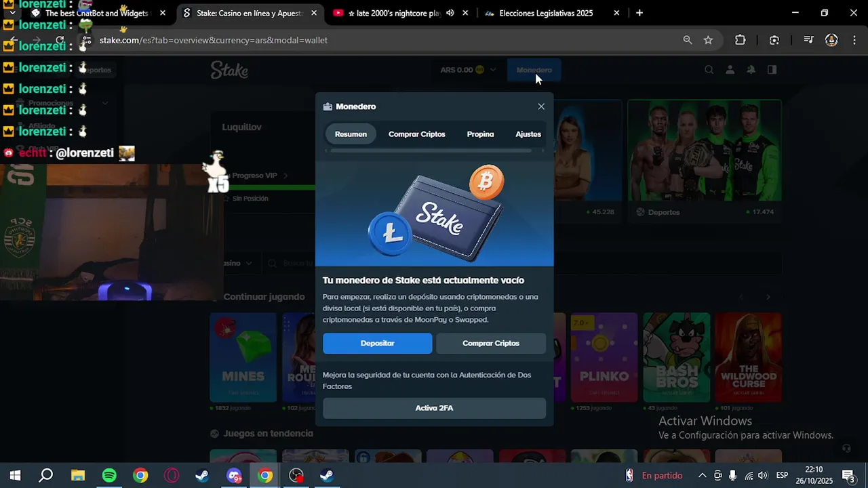868x488 pixels.
Task: Open the user profile icon
Action: [730, 70]
